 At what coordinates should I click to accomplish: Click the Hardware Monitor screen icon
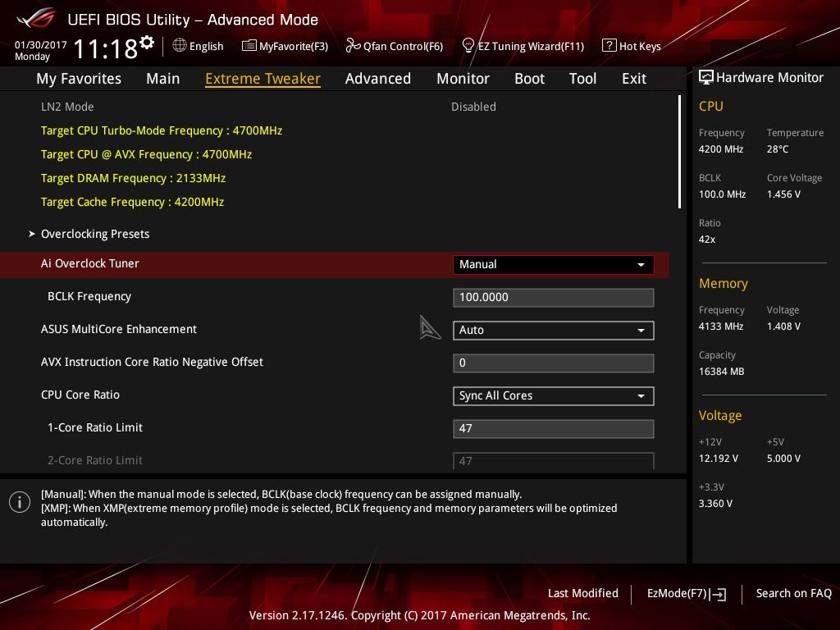pyautogui.click(x=706, y=77)
